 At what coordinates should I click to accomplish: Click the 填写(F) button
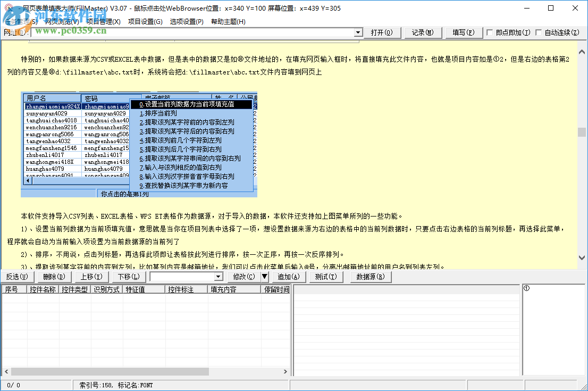(x=463, y=32)
